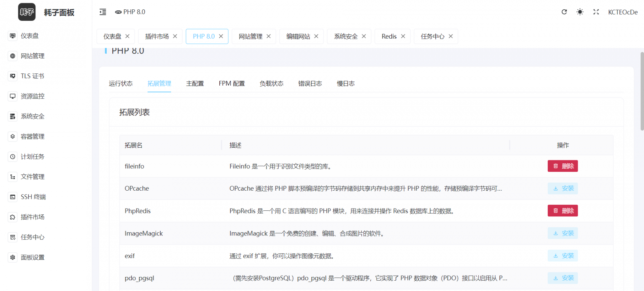Click the 仪表盘 sidebar icon

[13, 36]
